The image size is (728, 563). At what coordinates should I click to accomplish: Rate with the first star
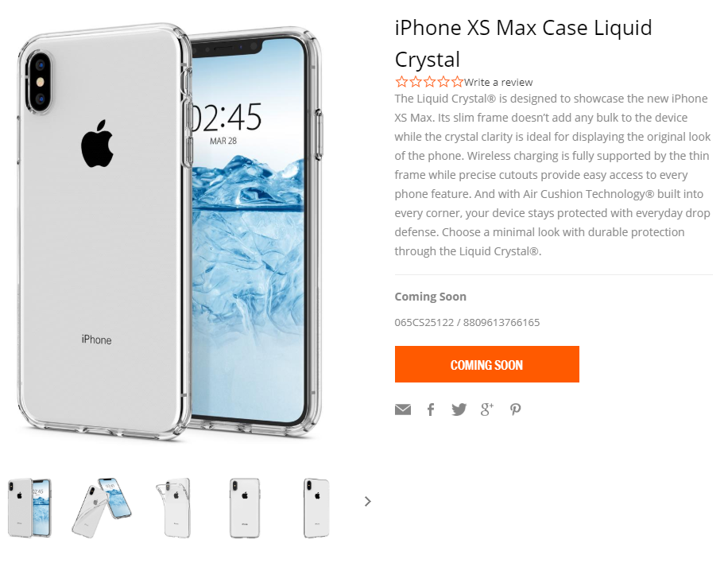click(x=401, y=82)
